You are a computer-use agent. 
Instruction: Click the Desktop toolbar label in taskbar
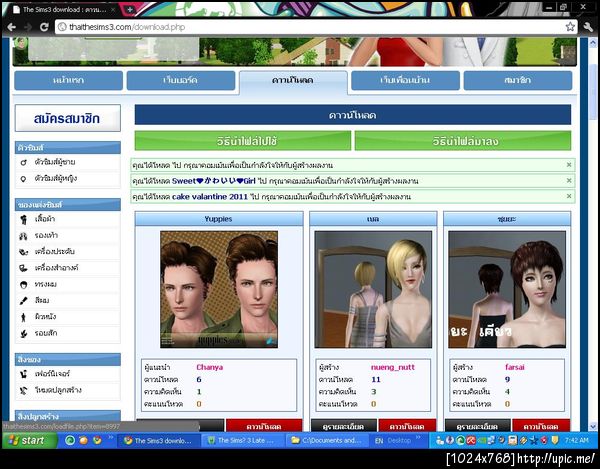point(399,441)
